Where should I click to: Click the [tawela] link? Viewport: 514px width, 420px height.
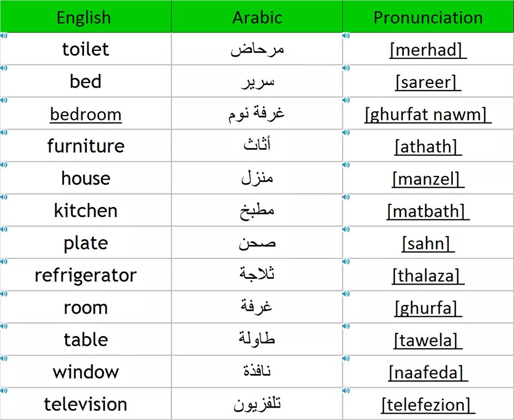(x=428, y=340)
